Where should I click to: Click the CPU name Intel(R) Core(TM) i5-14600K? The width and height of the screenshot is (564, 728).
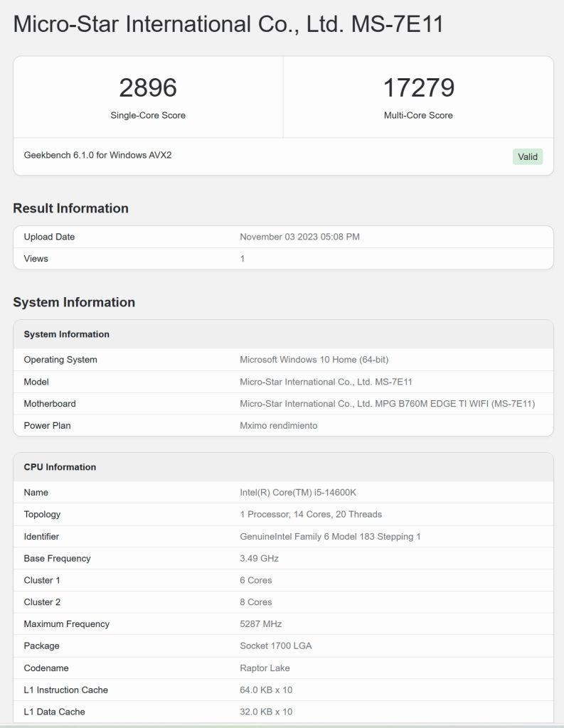click(298, 492)
